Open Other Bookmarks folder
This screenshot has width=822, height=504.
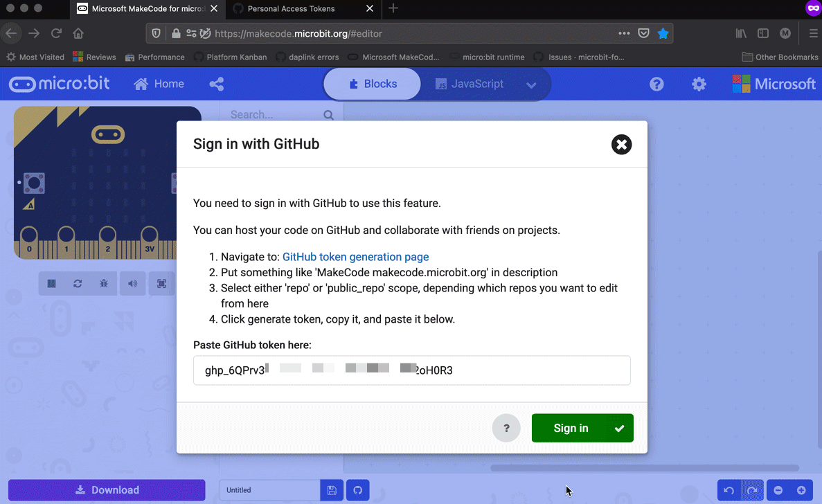click(x=780, y=57)
